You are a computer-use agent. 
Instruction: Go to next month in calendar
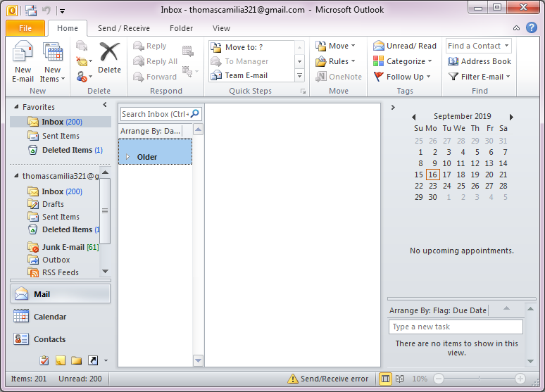511,117
